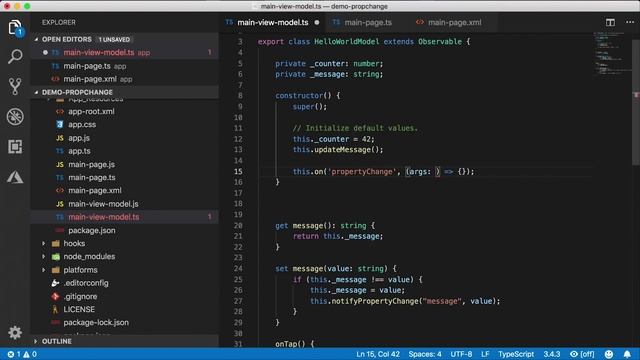Split the editor to the side
The height and width of the screenshot is (360, 640).
point(610,22)
